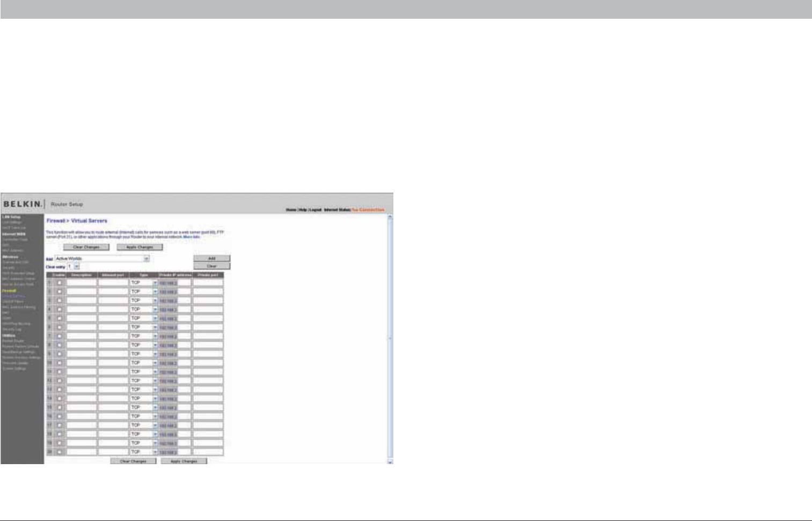Image resolution: width=812 pixels, height=521 pixels.
Task: Click Clear Changes above the table
Action: coord(86,247)
